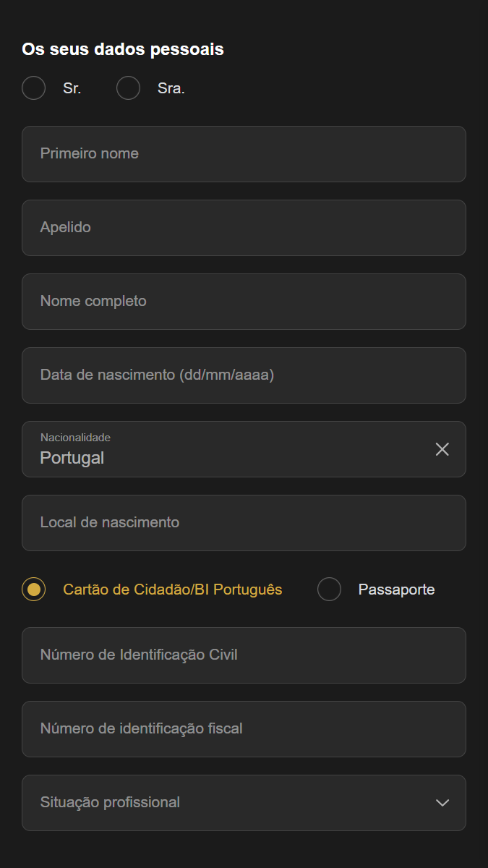Image resolution: width=488 pixels, height=868 pixels.
Task: Clear the Nacionalidade field with the X icon
Action: (442, 449)
